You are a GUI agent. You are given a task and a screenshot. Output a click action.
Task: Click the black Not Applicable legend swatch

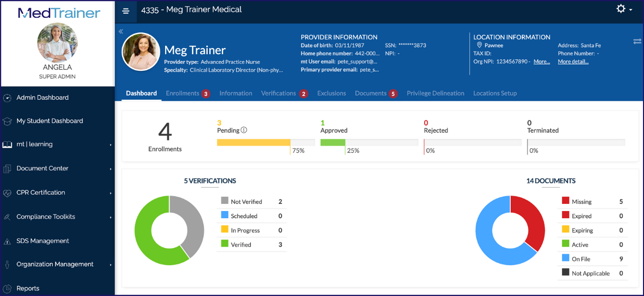point(565,272)
